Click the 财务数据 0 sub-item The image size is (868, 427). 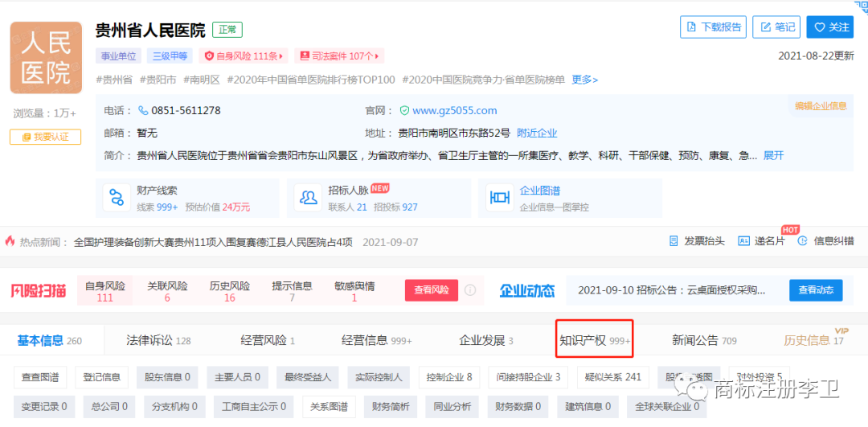click(518, 407)
